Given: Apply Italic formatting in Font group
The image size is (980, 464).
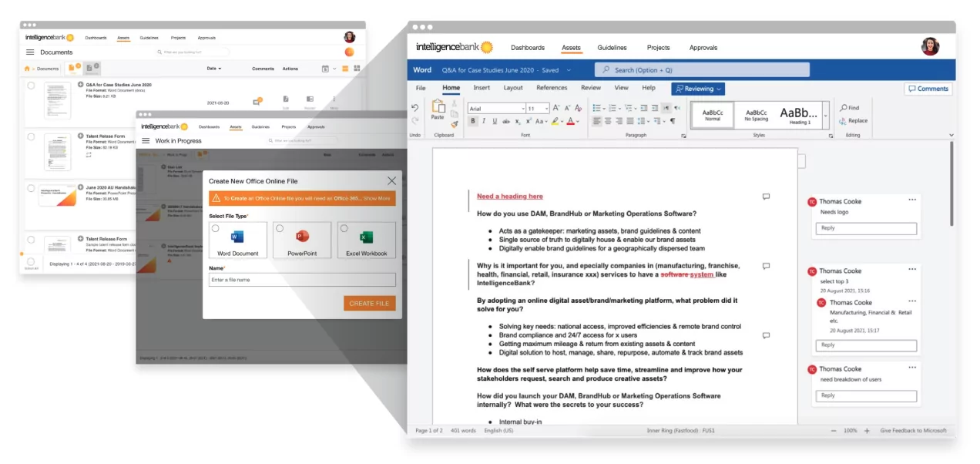Looking at the screenshot, I should coord(484,121).
